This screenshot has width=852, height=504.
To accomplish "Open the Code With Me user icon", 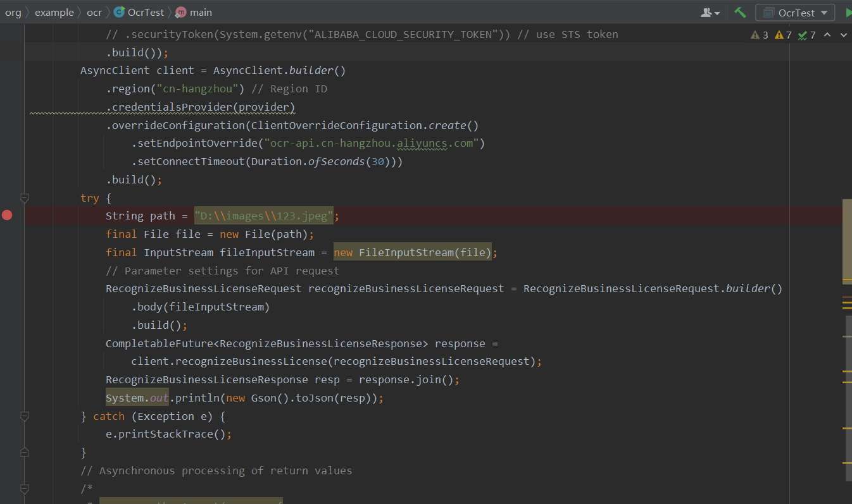I will [x=711, y=12].
